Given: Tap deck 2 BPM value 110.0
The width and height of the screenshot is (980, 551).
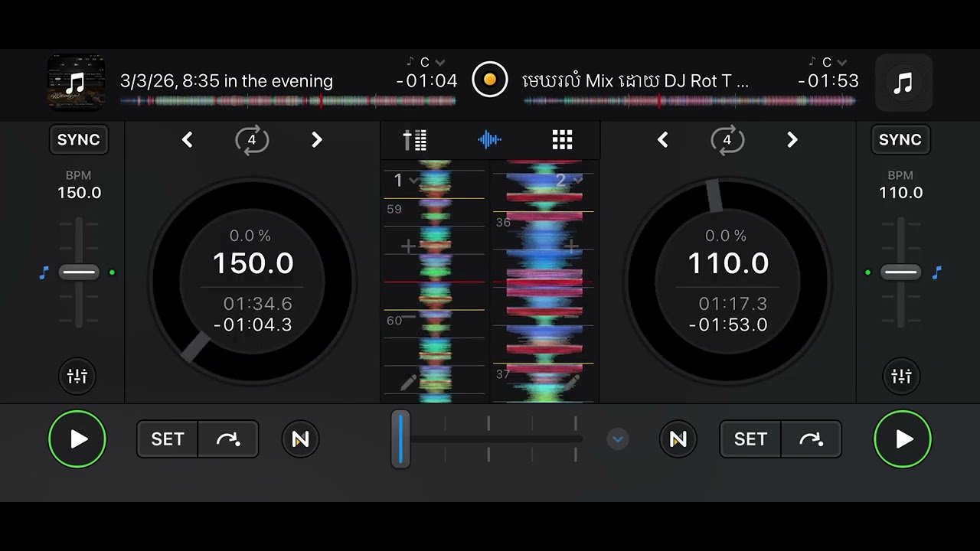Looking at the screenshot, I should point(900,193).
